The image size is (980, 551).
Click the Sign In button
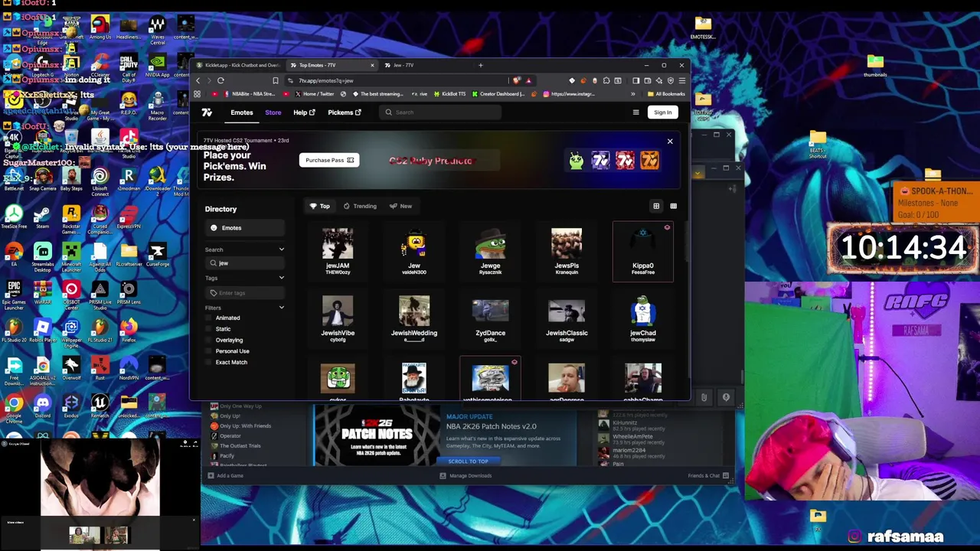pos(662,112)
